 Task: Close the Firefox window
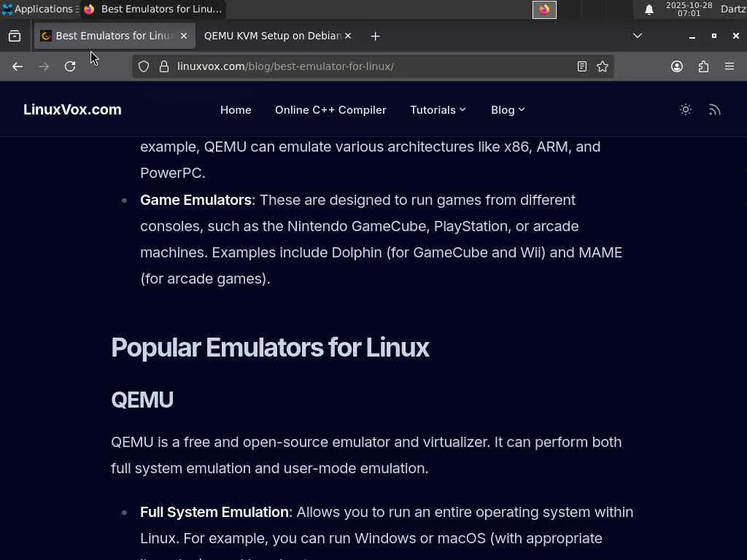735,36
